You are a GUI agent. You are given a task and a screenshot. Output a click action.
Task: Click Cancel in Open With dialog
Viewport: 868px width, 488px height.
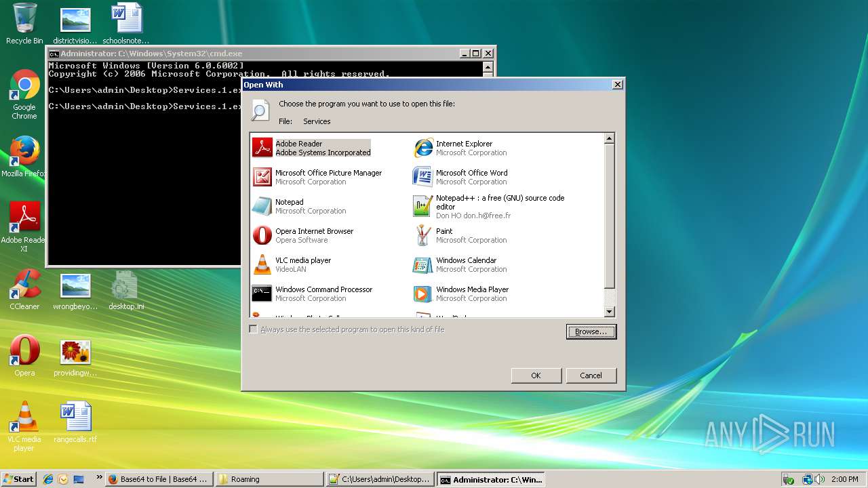pos(591,375)
